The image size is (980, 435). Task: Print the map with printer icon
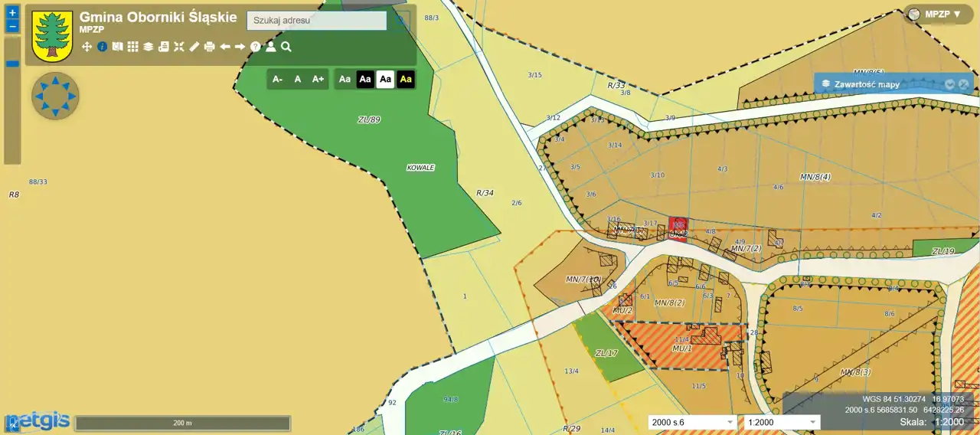pyautogui.click(x=209, y=47)
